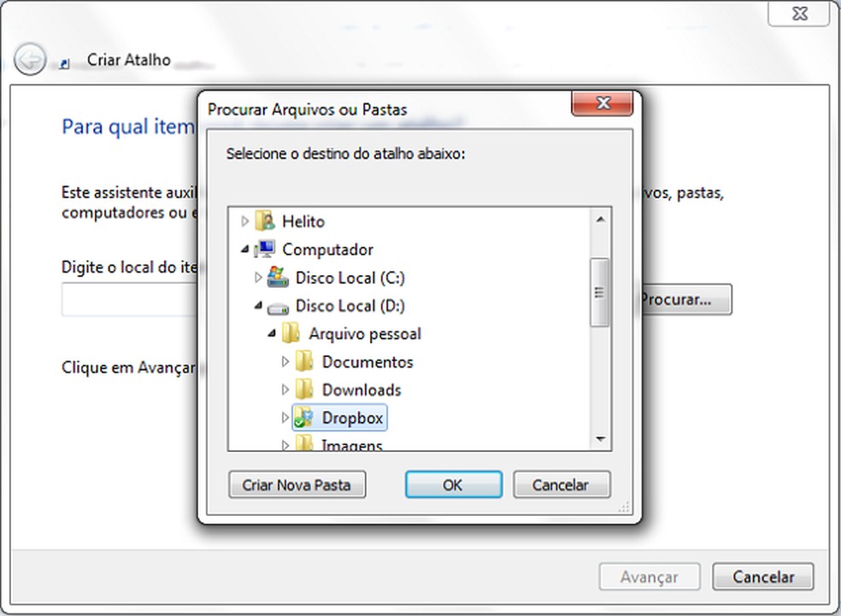Click the Disco Local (D:) drive icon
This screenshot has height=616, width=841.
278,308
